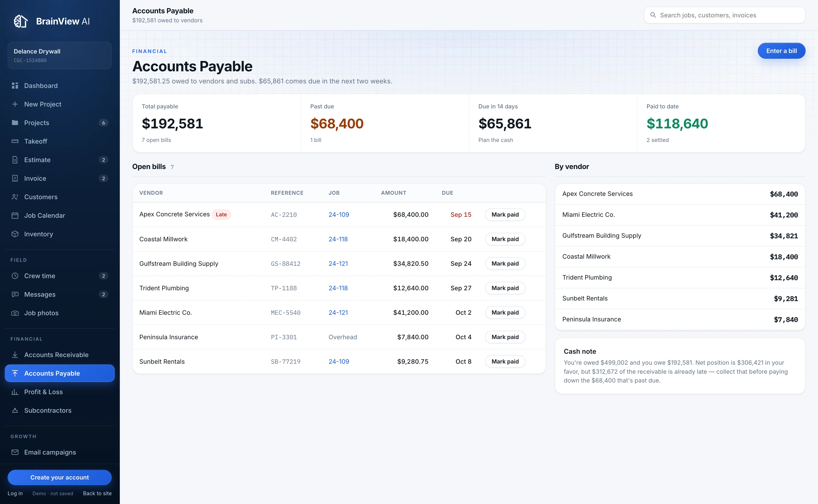
Task: Click the $68,400 Past due stat
Action: (x=337, y=124)
